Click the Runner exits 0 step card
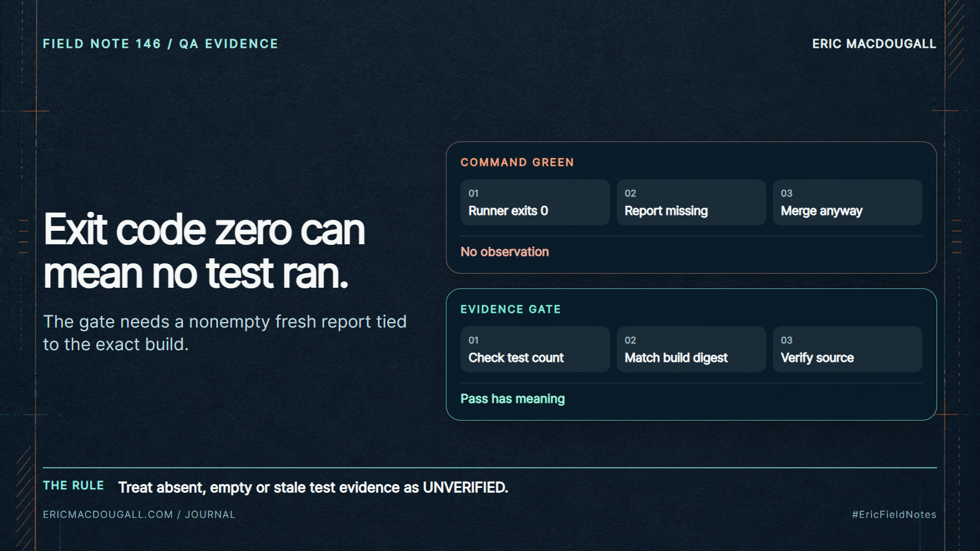Viewport: 980px width, 551px height. click(x=535, y=202)
